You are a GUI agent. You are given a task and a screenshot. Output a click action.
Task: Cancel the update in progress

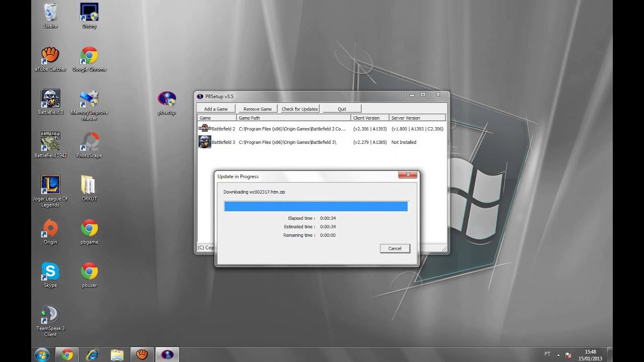click(x=395, y=248)
